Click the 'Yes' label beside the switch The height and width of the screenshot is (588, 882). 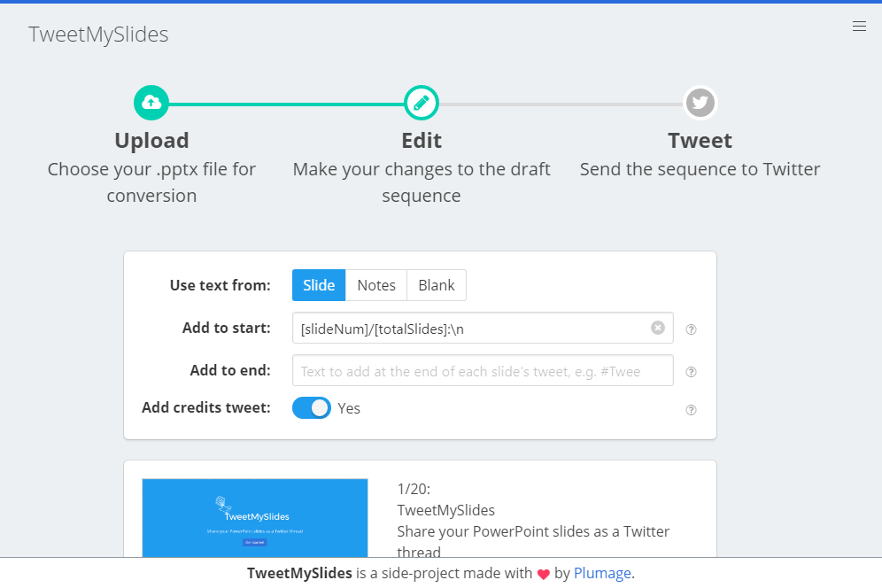click(x=349, y=408)
